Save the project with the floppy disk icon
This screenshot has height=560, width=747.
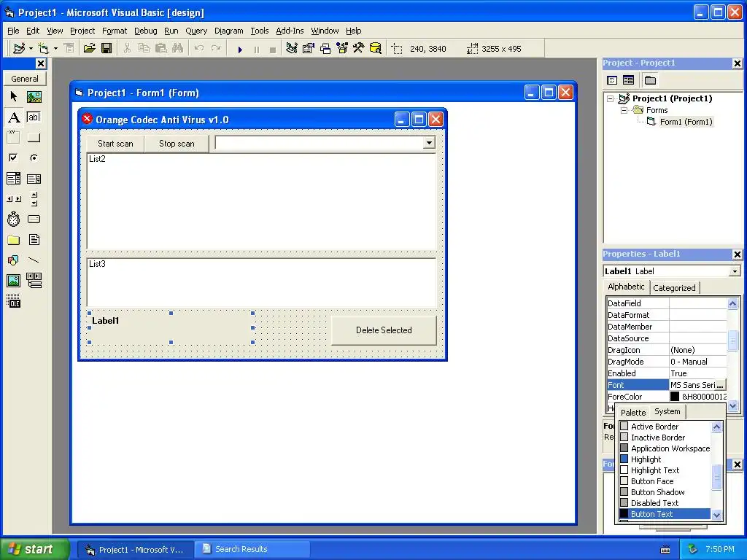pos(107,48)
